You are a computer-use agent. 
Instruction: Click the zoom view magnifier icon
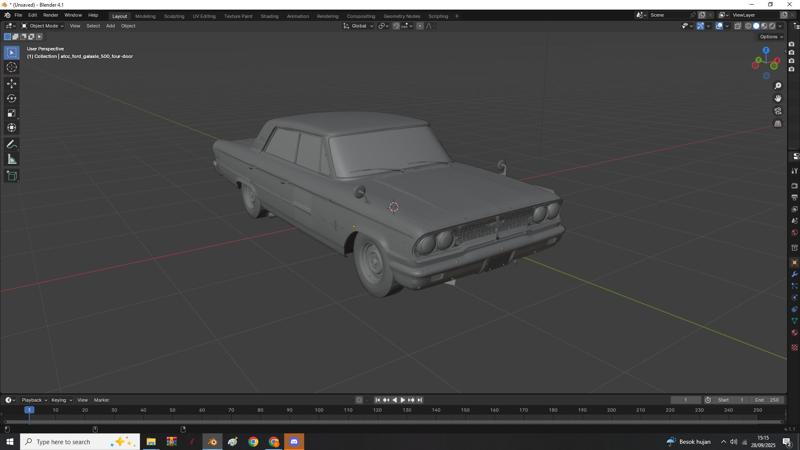click(778, 86)
